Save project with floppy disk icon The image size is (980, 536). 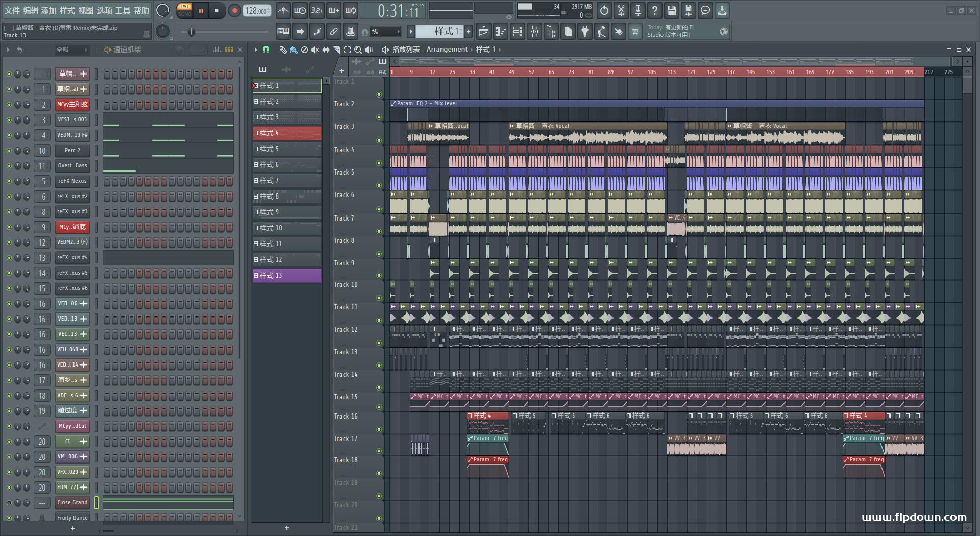pyautogui.click(x=672, y=10)
